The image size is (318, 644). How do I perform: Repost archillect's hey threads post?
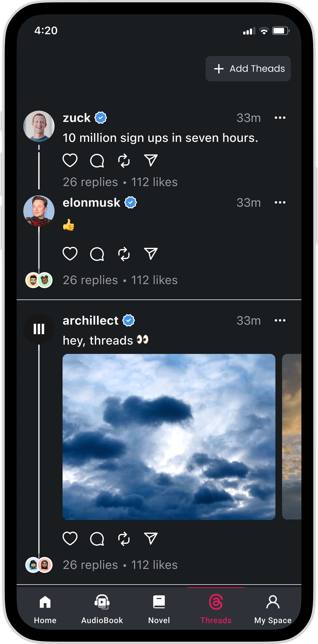click(x=124, y=539)
